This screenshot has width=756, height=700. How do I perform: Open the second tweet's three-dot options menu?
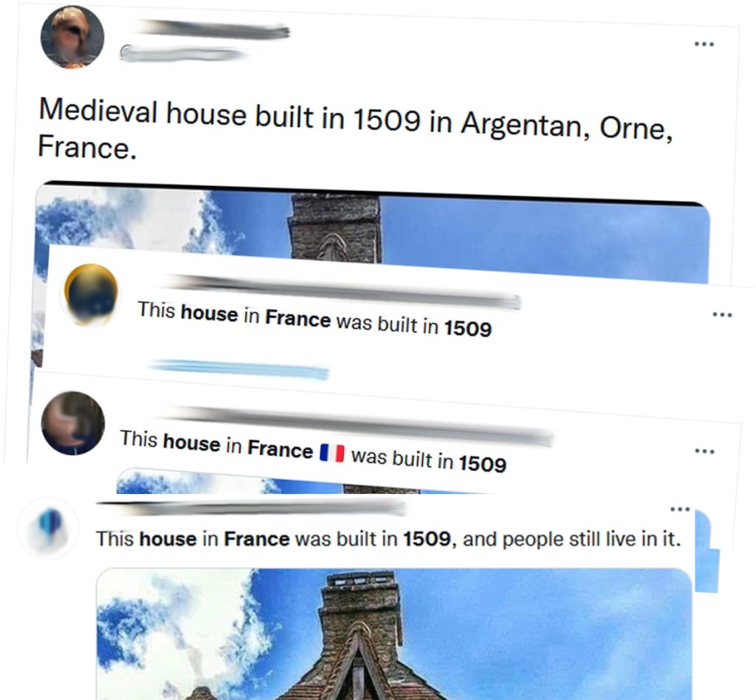click(722, 315)
